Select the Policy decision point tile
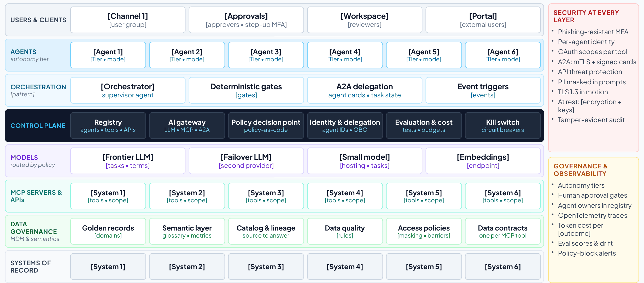Image resolution: width=644 pixels, height=283 pixels. pyautogui.click(x=266, y=126)
